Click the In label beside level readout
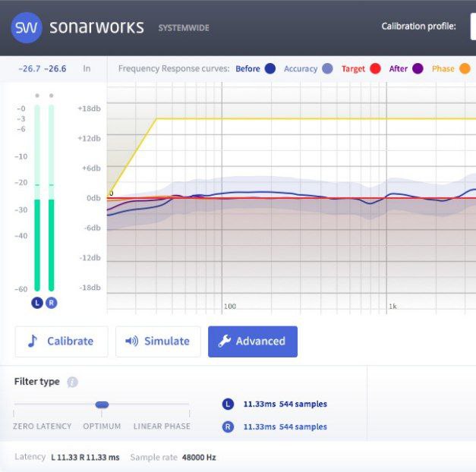 (x=87, y=68)
